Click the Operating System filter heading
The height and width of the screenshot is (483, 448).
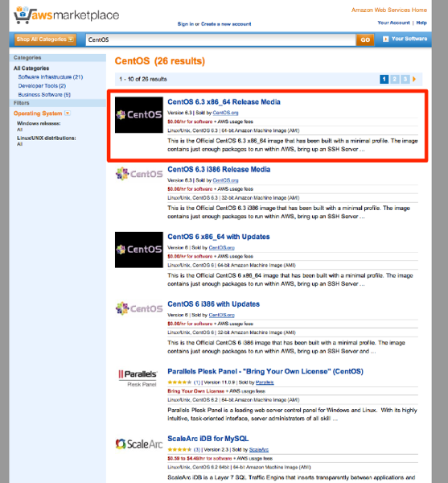[38, 114]
